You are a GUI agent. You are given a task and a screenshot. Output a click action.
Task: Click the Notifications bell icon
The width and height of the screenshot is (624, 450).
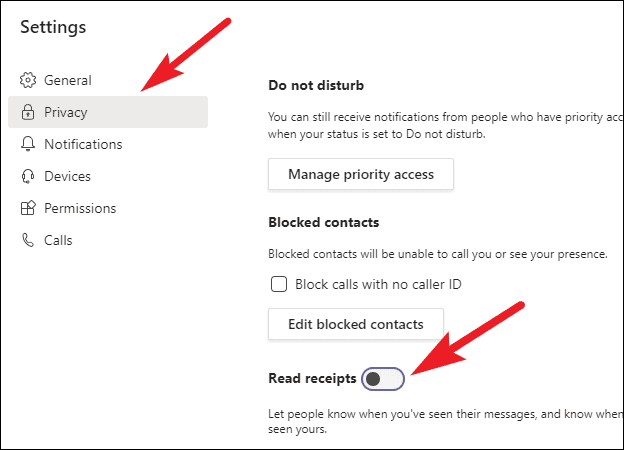point(28,144)
